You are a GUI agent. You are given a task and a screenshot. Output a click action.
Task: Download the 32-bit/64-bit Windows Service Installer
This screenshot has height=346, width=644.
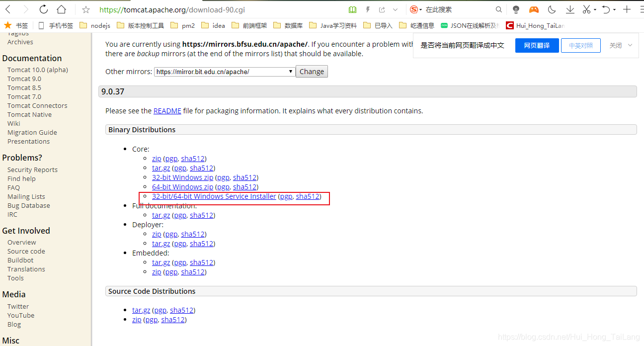tap(214, 196)
